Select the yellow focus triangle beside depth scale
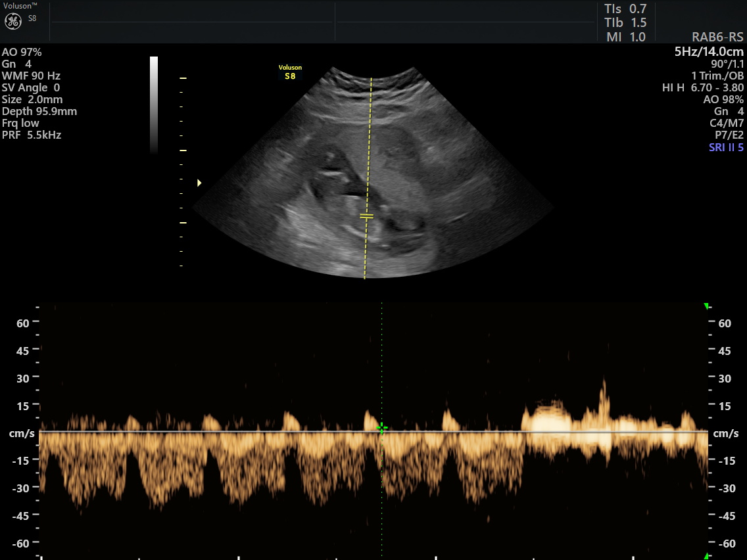Image resolution: width=747 pixels, height=560 pixels. [x=199, y=183]
